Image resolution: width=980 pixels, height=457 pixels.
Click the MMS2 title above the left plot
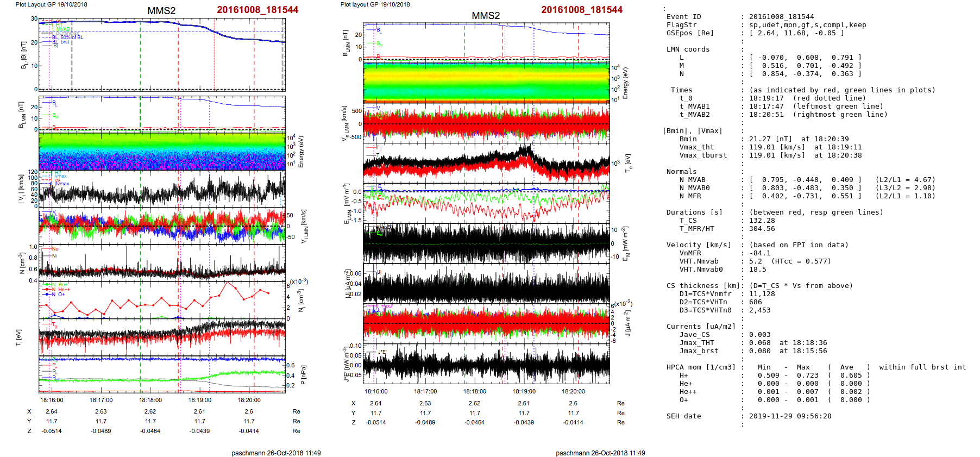click(161, 11)
